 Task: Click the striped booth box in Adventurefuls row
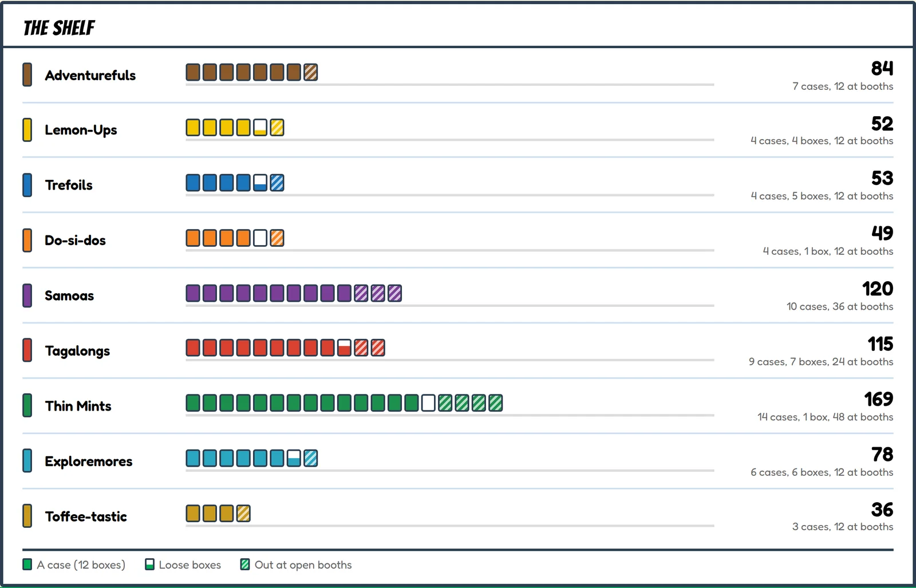[x=310, y=72]
